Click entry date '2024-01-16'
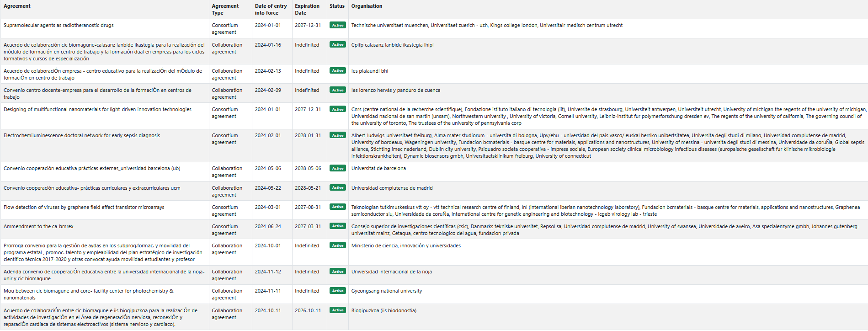The width and height of the screenshot is (868, 331). (268, 45)
